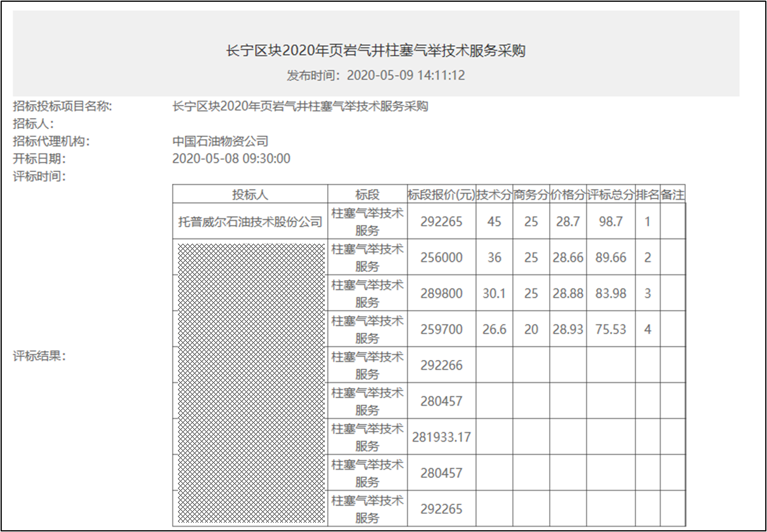The image size is (767, 532).
Task: Click bid price 256000
Action: point(442,257)
